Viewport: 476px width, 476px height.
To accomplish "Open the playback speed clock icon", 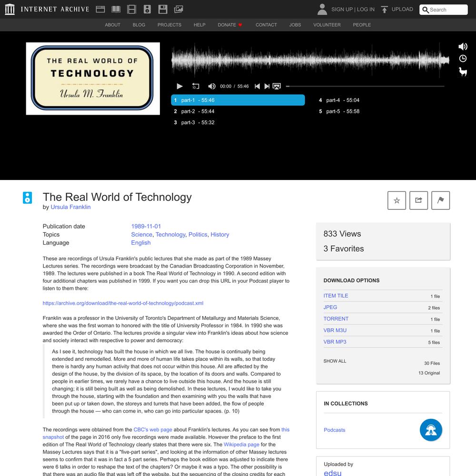I will pos(463,59).
